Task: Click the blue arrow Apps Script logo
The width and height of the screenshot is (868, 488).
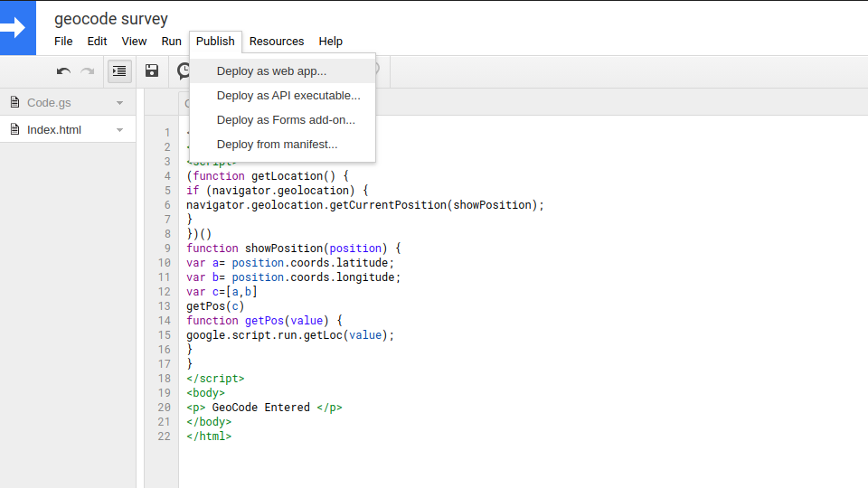Action: pos(18,28)
